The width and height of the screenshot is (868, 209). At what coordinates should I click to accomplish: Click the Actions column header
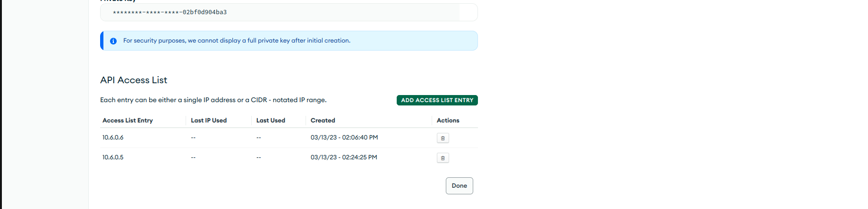[448, 121]
